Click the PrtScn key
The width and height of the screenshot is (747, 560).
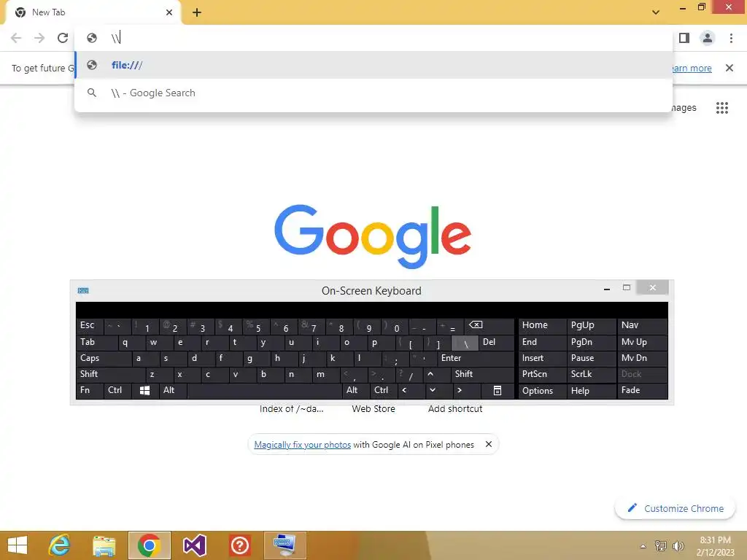(542, 374)
